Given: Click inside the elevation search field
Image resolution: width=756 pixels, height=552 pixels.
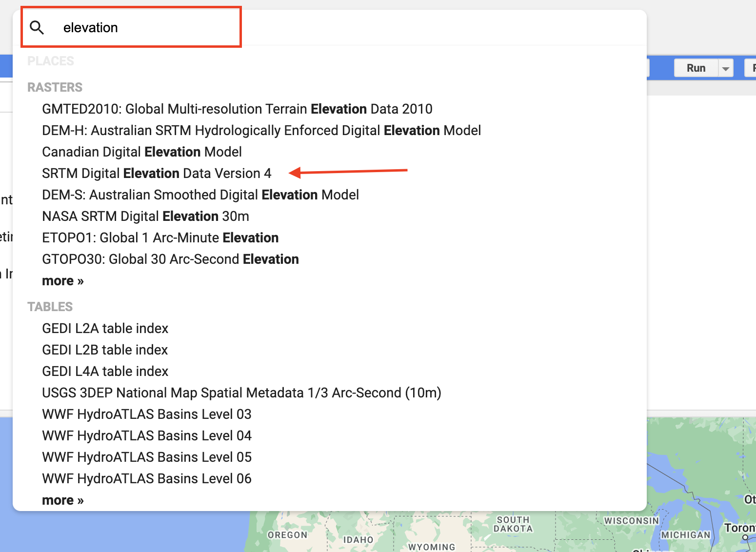Looking at the screenshot, I should (x=146, y=27).
